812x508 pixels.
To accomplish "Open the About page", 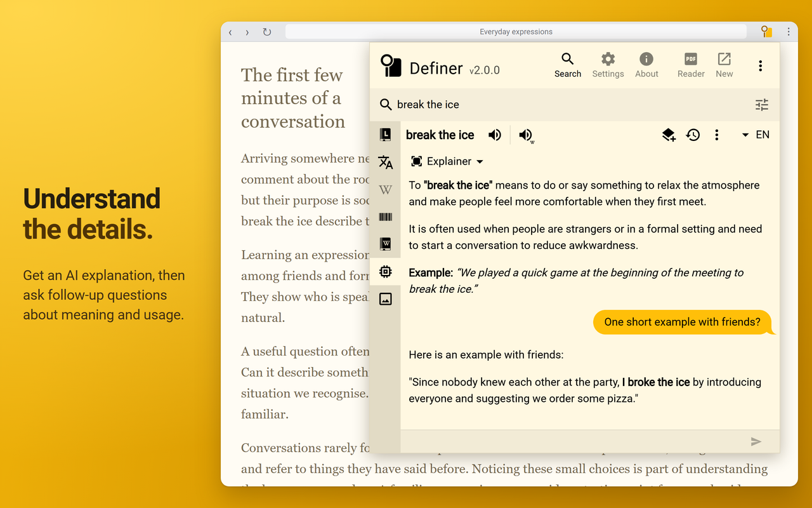I will 646,65.
